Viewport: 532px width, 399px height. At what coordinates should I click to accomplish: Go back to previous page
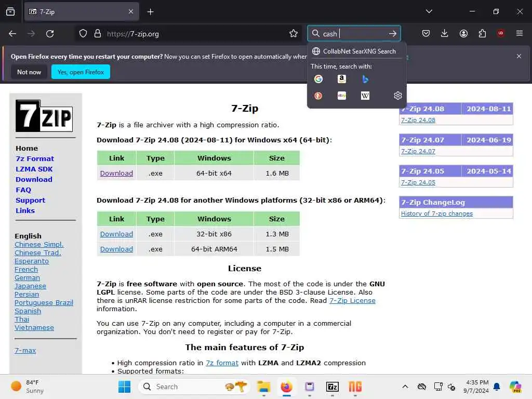tap(12, 34)
